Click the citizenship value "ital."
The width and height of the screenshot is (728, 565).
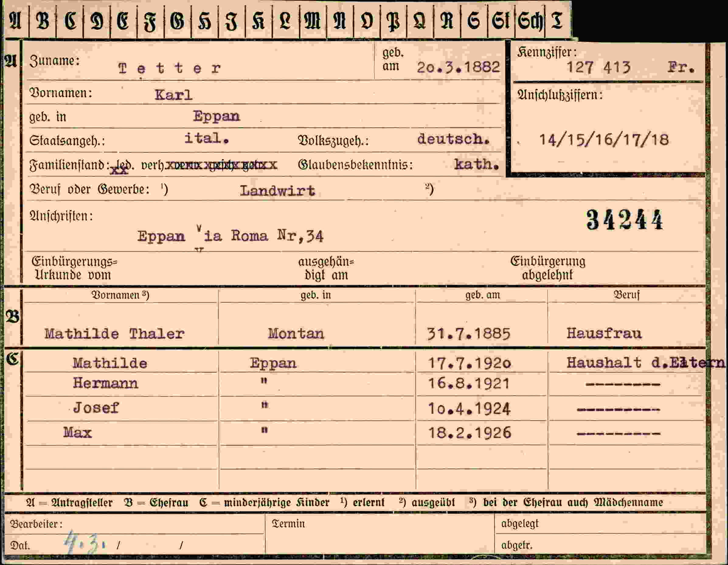coord(207,138)
